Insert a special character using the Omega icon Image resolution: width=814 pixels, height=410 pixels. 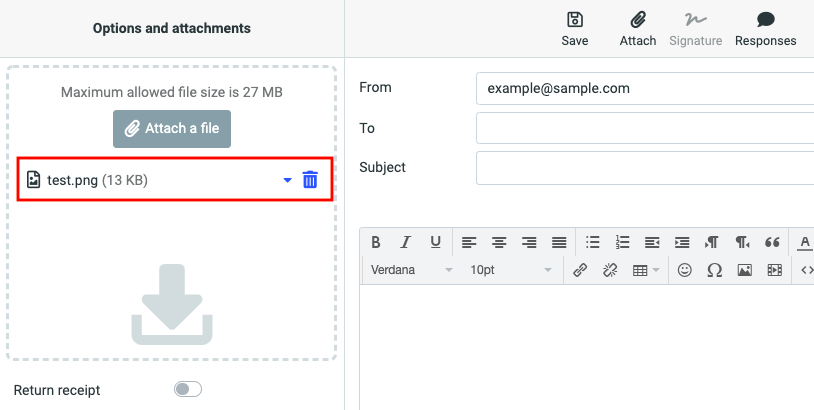[714, 270]
